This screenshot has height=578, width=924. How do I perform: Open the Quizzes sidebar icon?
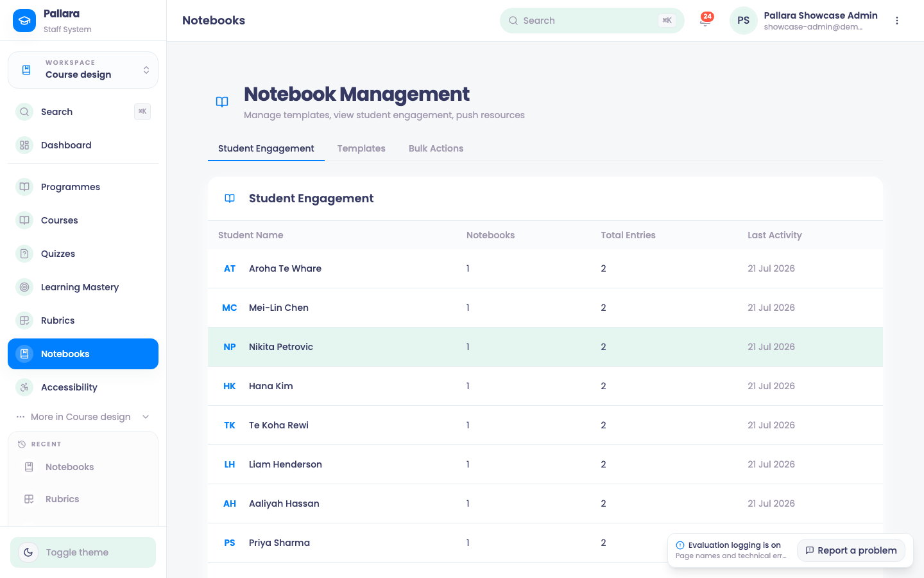(24, 254)
